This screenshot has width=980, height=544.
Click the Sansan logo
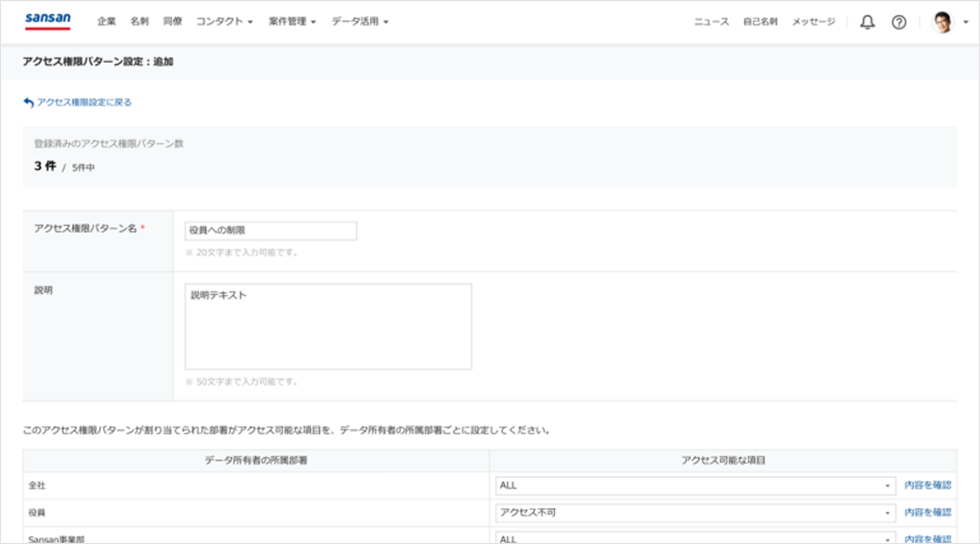click(x=48, y=20)
